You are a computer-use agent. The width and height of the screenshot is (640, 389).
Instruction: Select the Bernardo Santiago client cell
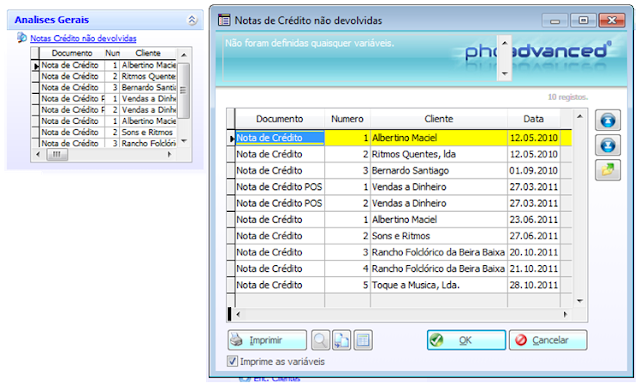[x=439, y=171]
